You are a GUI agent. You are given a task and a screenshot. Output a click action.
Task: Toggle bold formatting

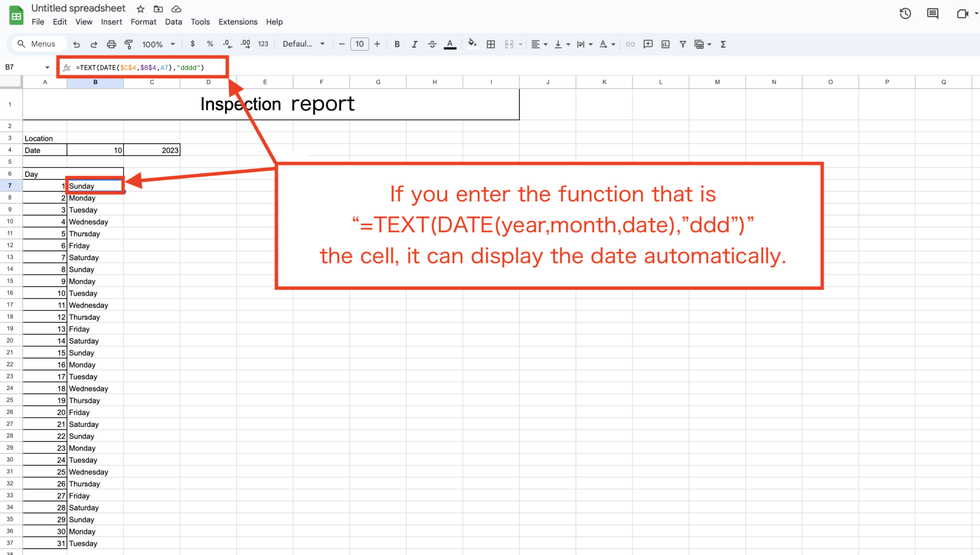click(x=397, y=44)
